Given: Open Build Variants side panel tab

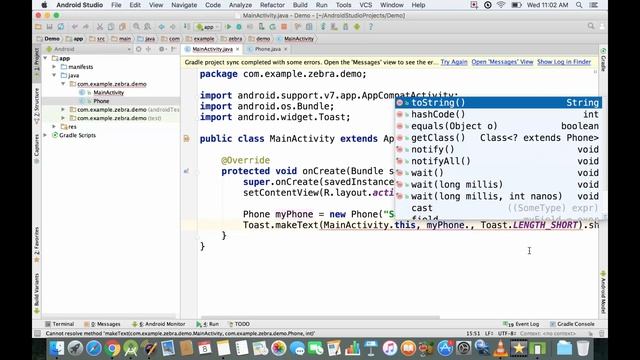Looking at the screenshot, I should point(37,293).
